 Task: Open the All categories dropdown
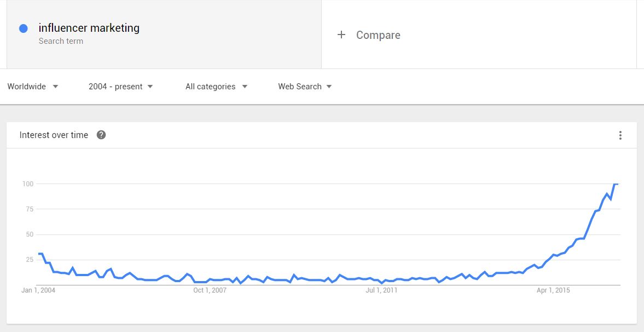point(216,87)
